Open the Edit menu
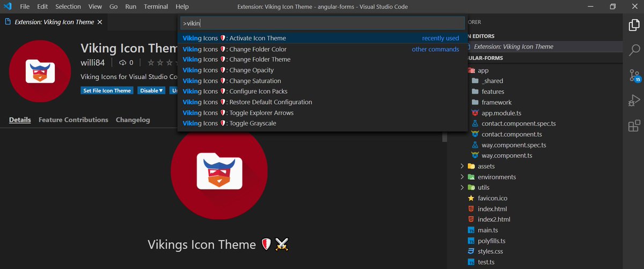 coord(42,6)
